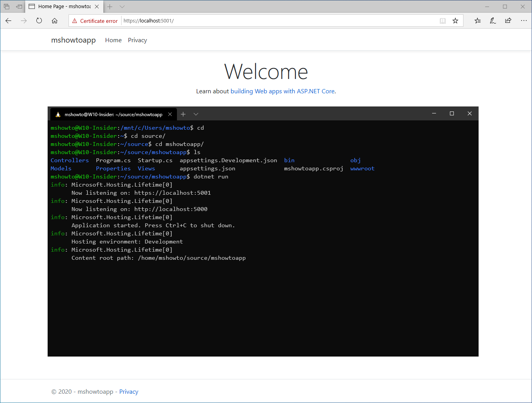Minimize the browser window
The width and height of the screenshot is (532, 403).
[x=487, y=7]
